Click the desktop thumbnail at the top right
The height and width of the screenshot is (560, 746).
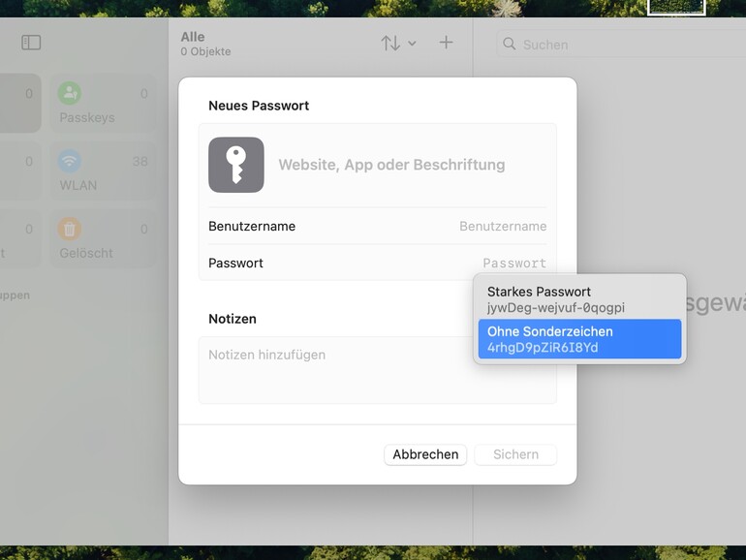coord(676,7)
